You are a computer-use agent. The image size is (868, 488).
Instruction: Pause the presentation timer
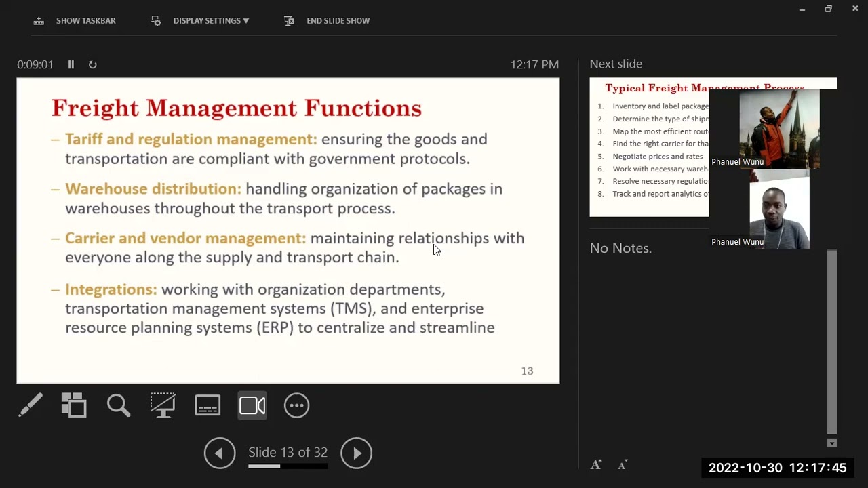pos(71,64)
